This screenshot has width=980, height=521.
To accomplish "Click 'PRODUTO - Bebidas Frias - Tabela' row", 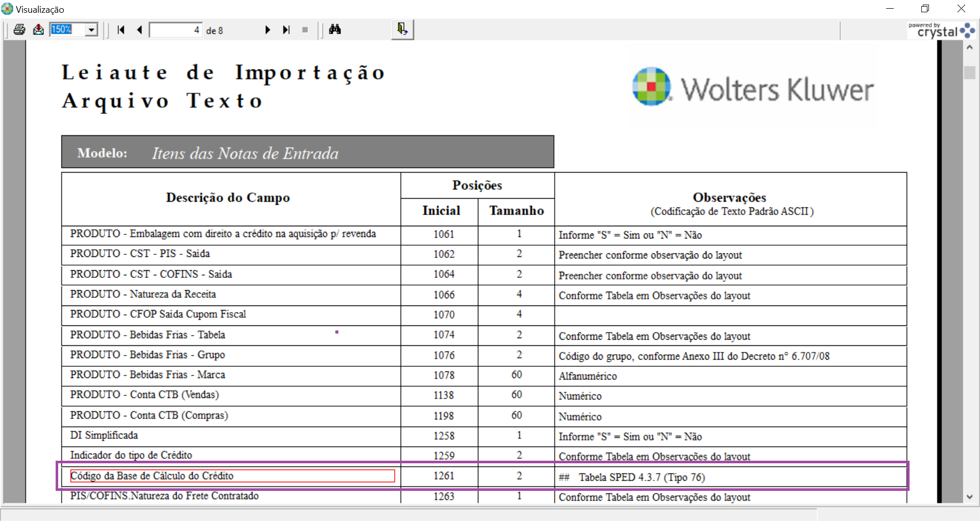I will click(484, 335).
